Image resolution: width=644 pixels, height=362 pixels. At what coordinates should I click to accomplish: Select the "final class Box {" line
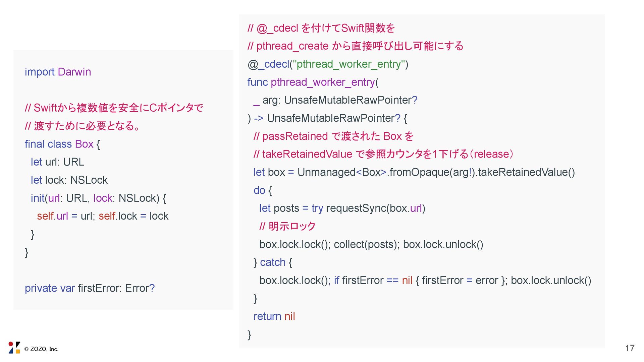[x=62, y=144]
